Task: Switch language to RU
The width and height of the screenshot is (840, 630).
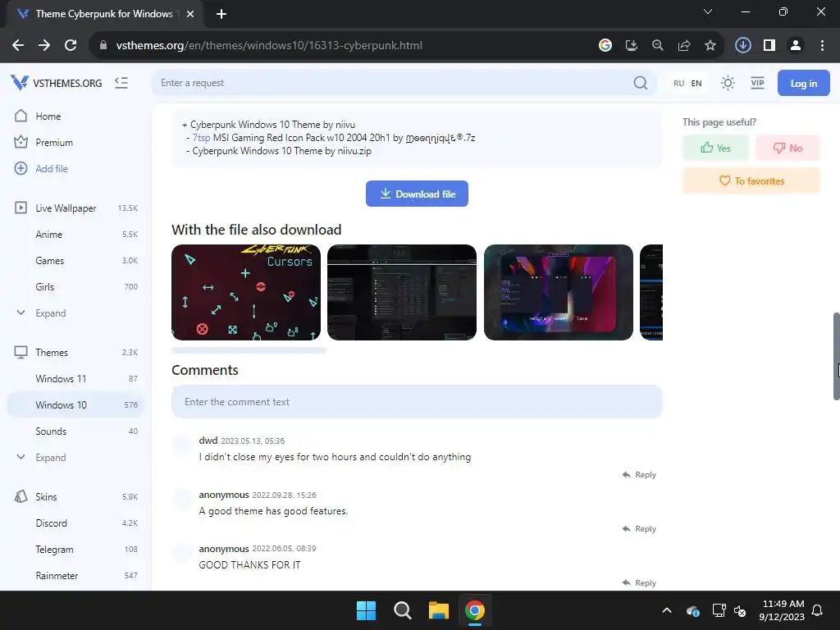Action: [678, 83]
